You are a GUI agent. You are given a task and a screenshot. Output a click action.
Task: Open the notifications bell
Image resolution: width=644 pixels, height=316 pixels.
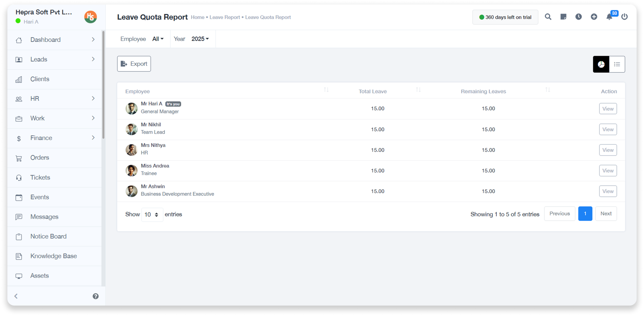(609, 17)
